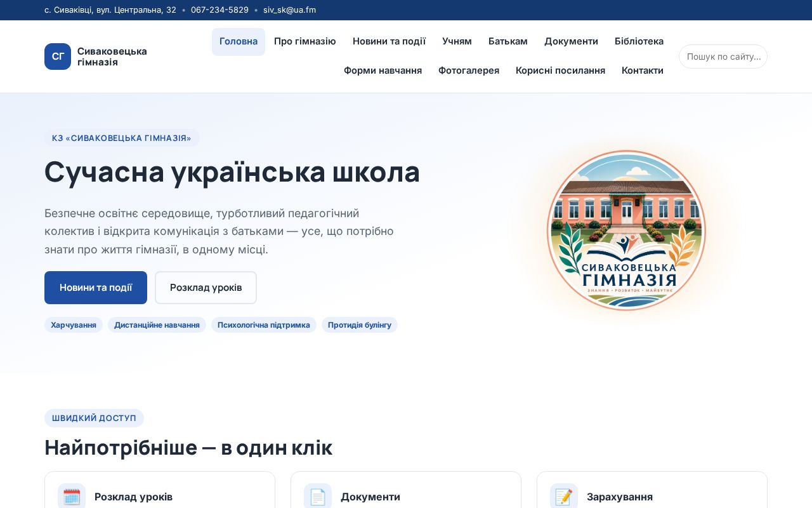Go to Корисні посилання
Viewport: 812px width, 508px height.
pos(561,70)
